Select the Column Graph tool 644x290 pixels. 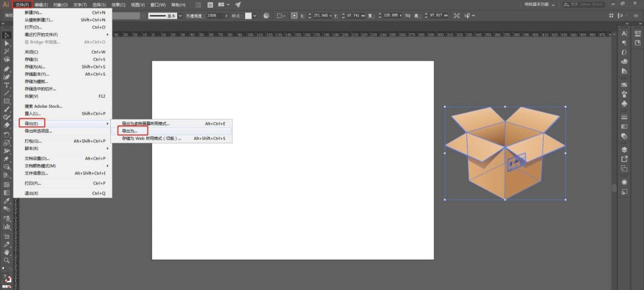tap(7, 226)
